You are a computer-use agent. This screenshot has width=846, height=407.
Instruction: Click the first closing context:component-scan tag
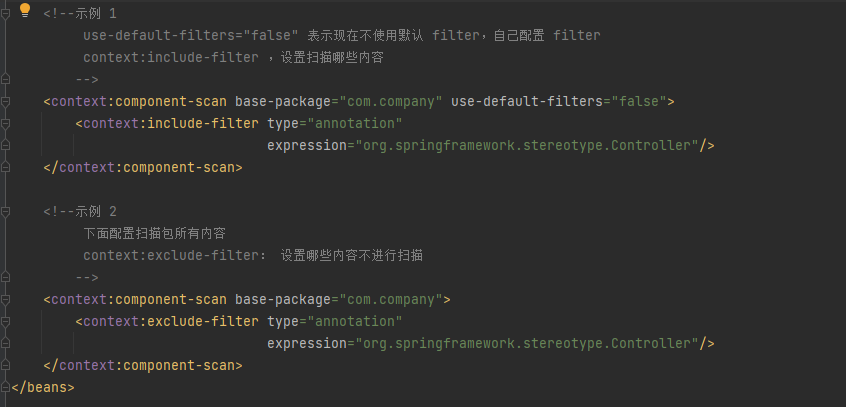point(143,168)
